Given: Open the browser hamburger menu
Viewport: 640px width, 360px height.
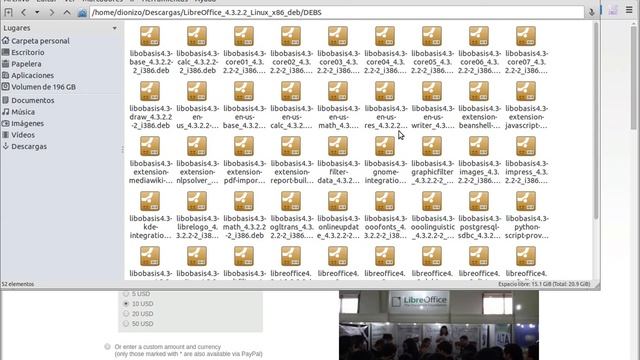Looking at the screenshot, I should tap(629, 10).
